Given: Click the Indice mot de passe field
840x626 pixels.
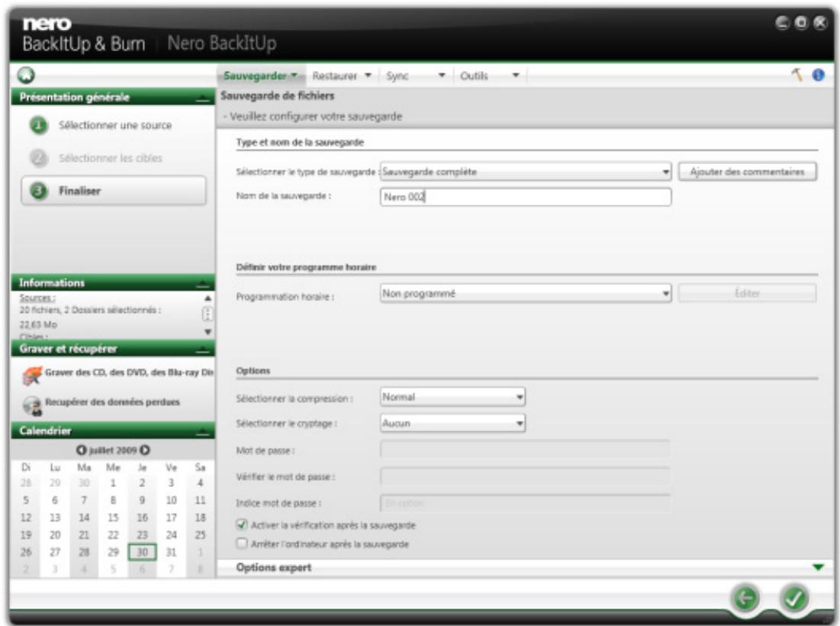Looking at the screenshot, I should click(x=526, y=503).
